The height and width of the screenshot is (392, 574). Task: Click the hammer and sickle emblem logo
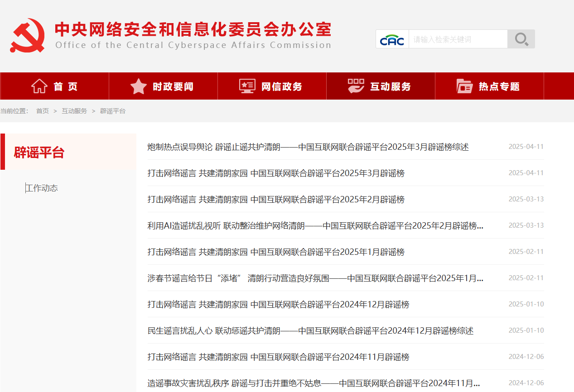[28, 35]
